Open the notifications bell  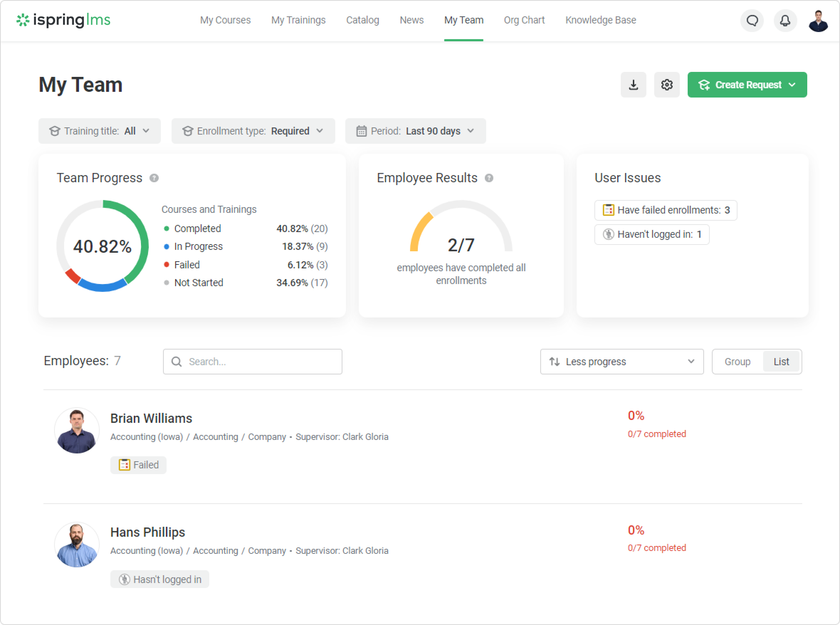tap(785, 20)
